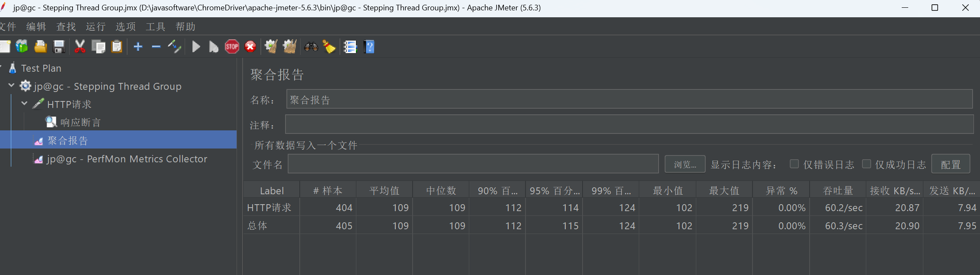Open Help with question mark icon
This screenshot has width=980, height=275.
369,47
